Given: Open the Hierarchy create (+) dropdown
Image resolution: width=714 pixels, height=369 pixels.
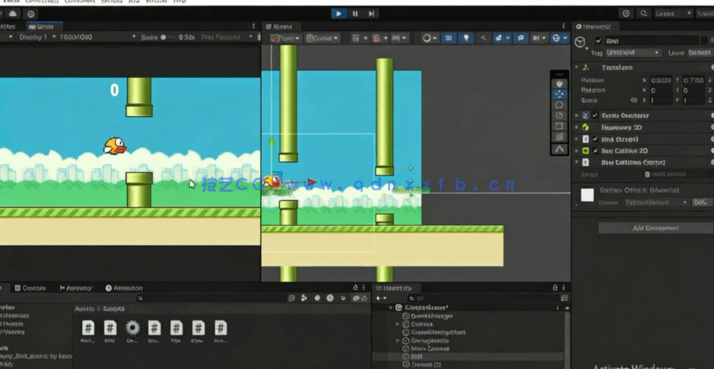Looking at the screenshot, I should [381, 298].
